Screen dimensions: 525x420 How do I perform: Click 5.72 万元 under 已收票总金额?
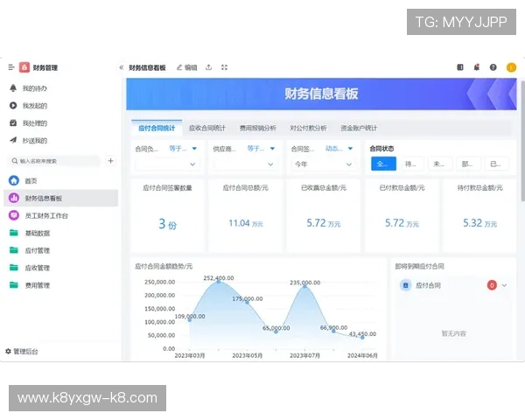pos(324,223)
